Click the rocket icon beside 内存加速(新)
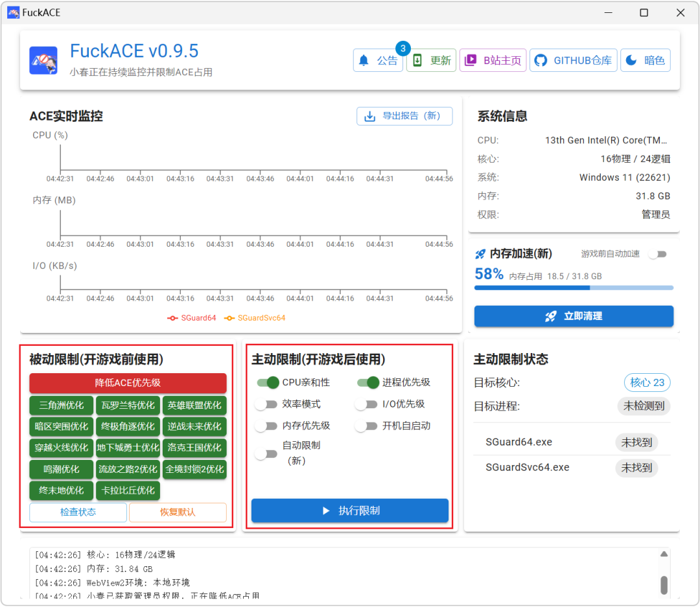Viewport: 700px width, 607px height. (480, 254)
